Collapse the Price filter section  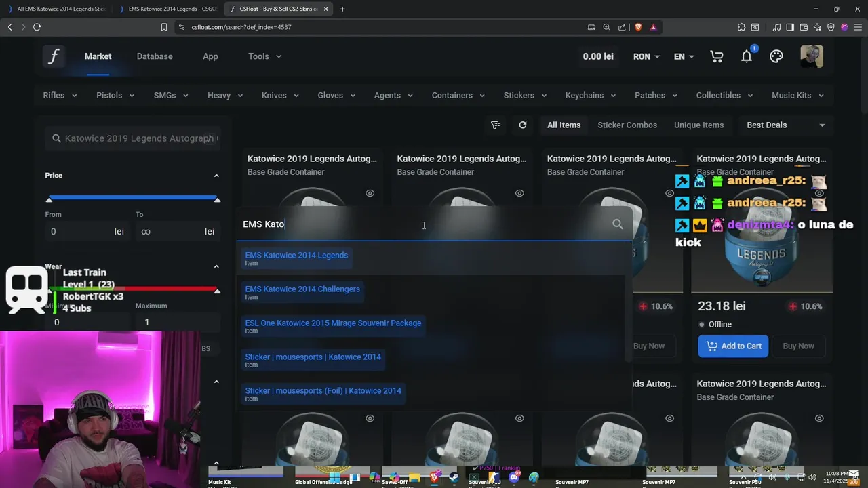pyautogui.click(x=216, y=176)
